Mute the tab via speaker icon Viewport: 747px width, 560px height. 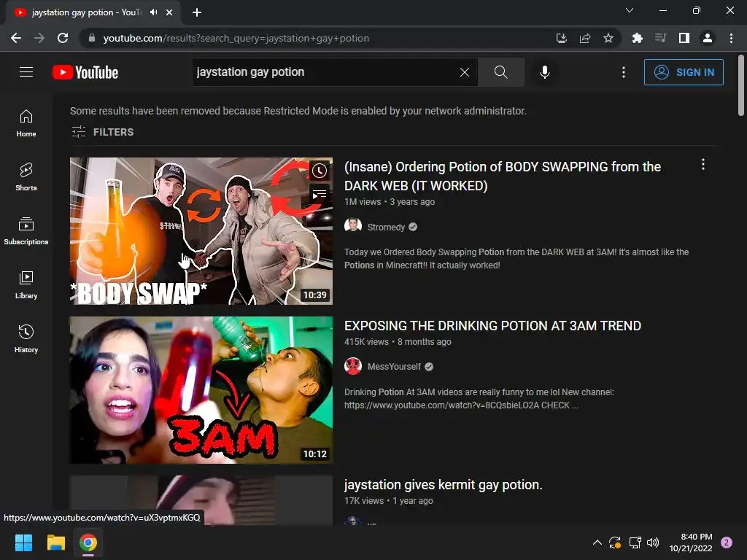click(x=153, y=12)
